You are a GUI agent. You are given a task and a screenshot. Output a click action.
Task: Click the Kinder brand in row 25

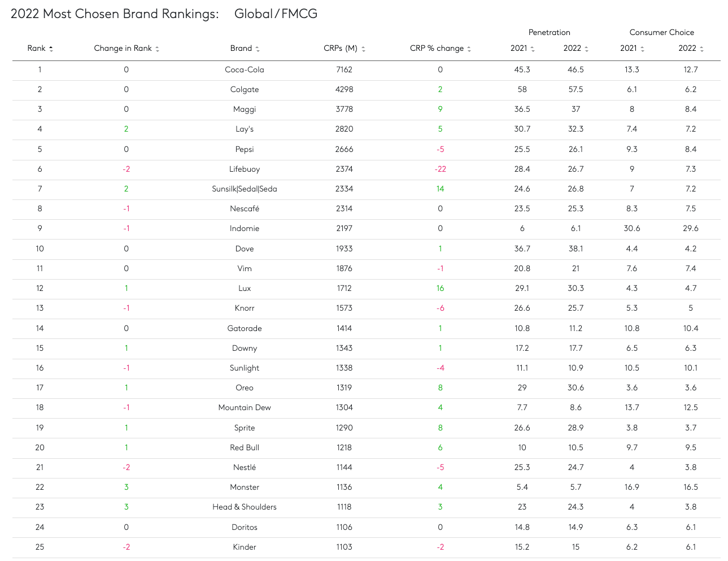click(x=245, y=547)
